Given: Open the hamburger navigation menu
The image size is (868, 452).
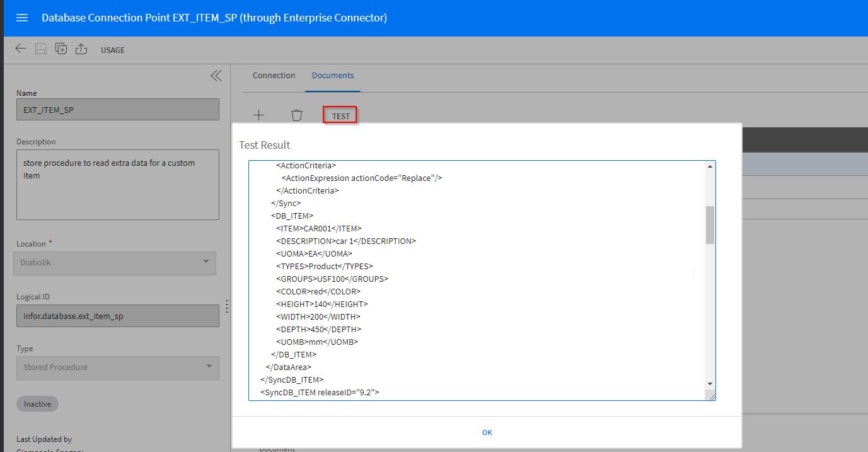Looking at the screenshot, I should (x=22, y=18).
